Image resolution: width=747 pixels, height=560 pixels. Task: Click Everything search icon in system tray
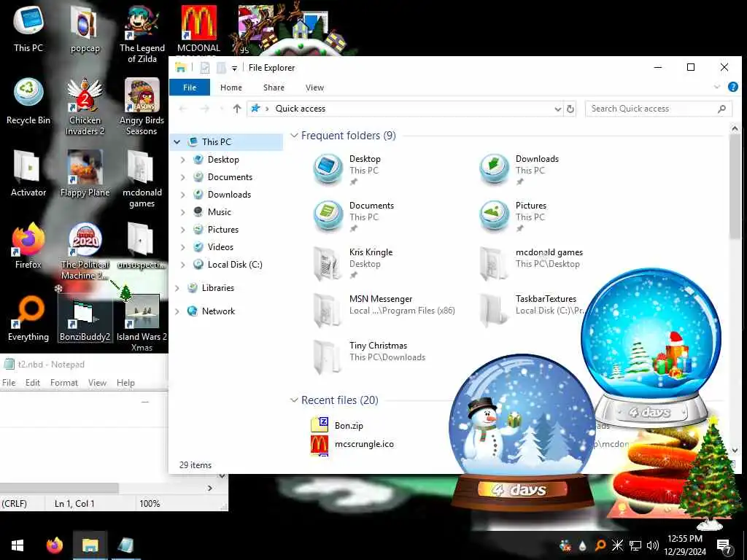(600, 545)
